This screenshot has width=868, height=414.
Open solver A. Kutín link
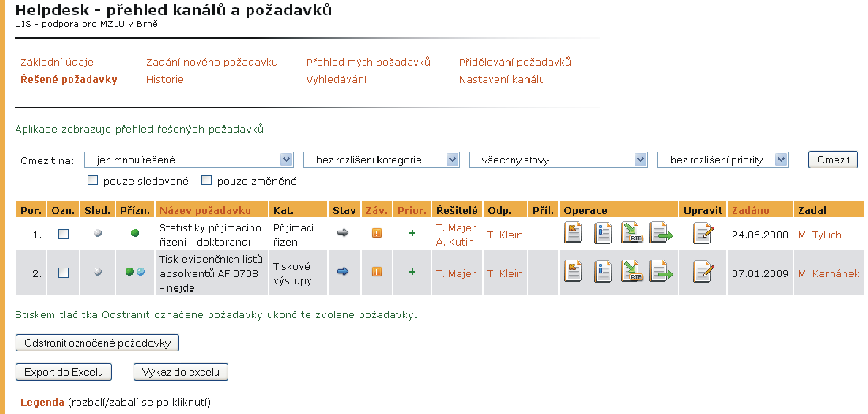tap(455, 242)
